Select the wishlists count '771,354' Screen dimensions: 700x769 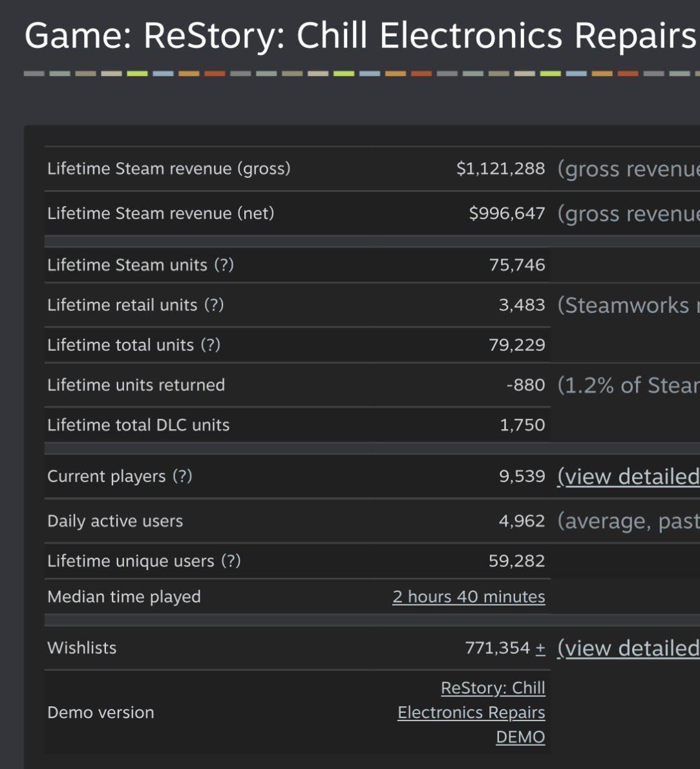pyautogui.click(x=498, y=648)
